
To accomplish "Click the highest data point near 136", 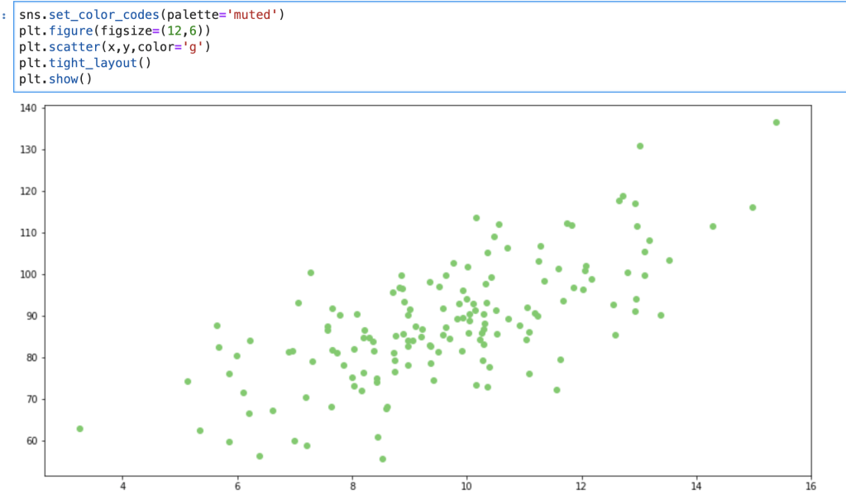I will tap(776, 122).
